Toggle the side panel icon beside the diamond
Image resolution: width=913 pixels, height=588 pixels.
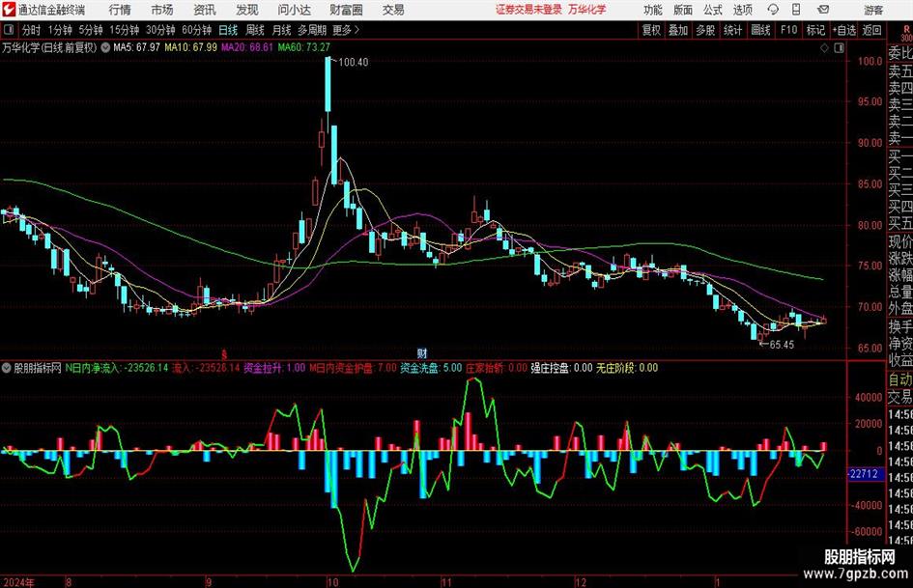point(839,48)
